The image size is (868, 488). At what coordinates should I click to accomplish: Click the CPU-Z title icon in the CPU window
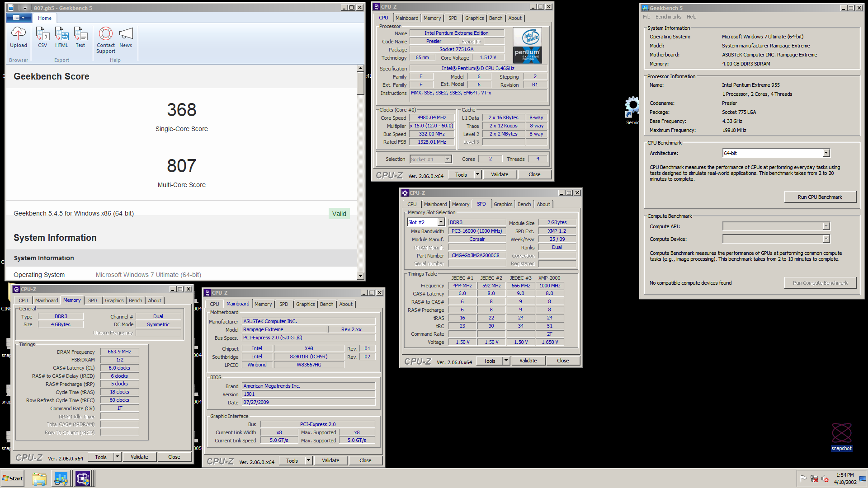(x=377, y=7)
